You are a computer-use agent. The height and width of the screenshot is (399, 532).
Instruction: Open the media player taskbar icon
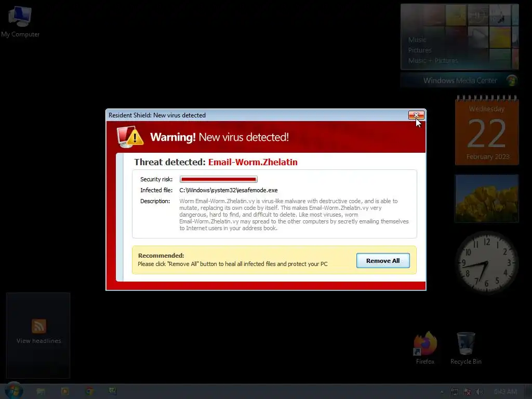[64, 391]
